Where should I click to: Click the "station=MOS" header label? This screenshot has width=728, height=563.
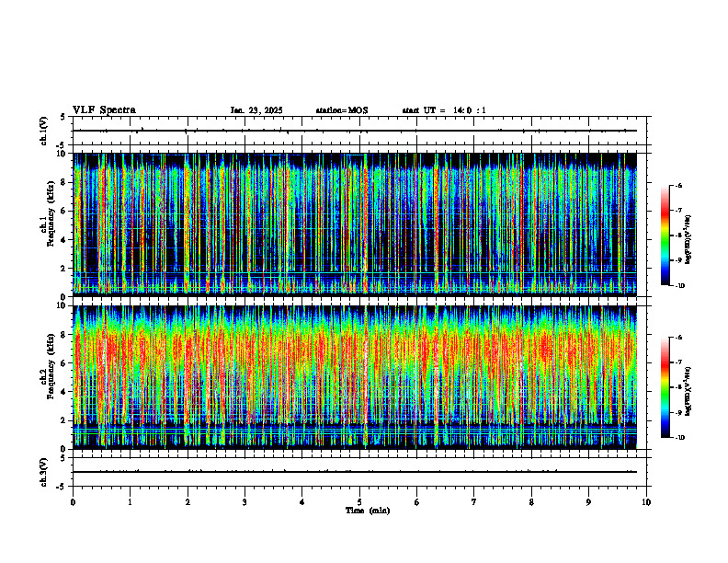pos(342,110)
